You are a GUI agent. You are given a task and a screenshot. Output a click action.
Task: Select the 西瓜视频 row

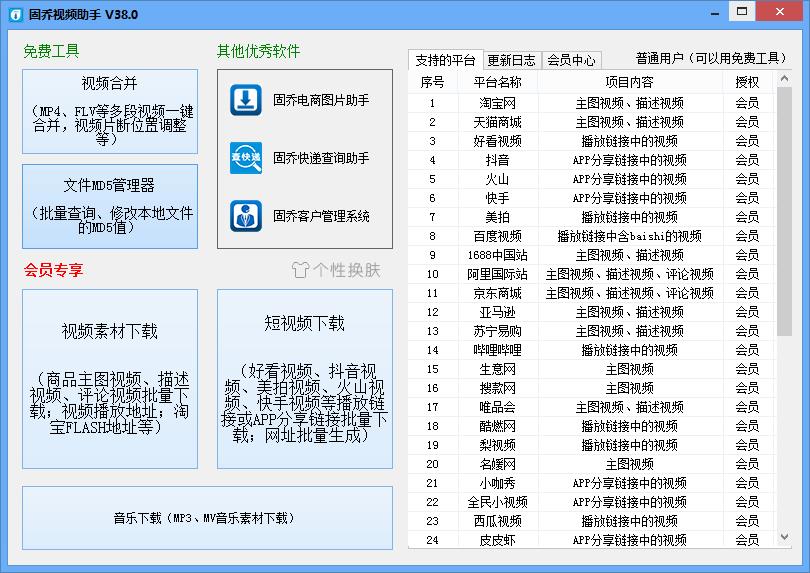592,521
